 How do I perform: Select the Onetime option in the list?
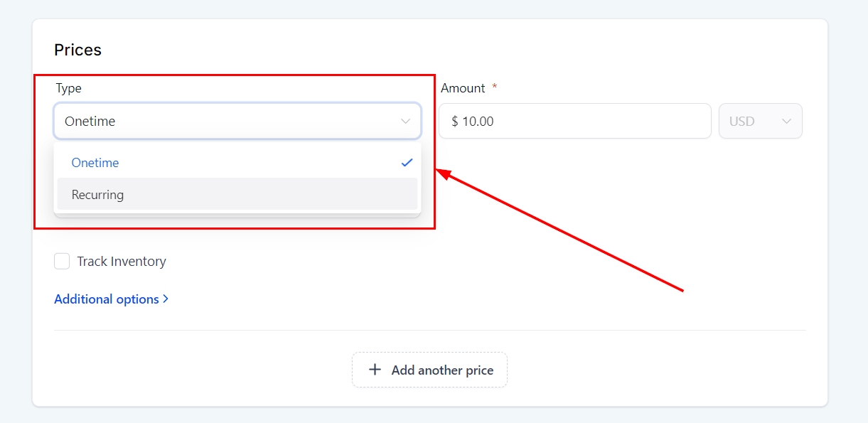tap(95, 163)
